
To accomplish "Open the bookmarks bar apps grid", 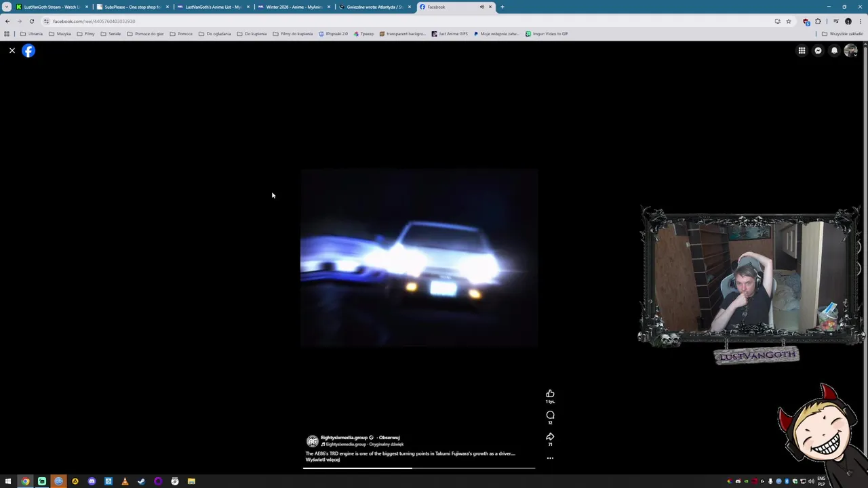I will click(x=7, y=33).
